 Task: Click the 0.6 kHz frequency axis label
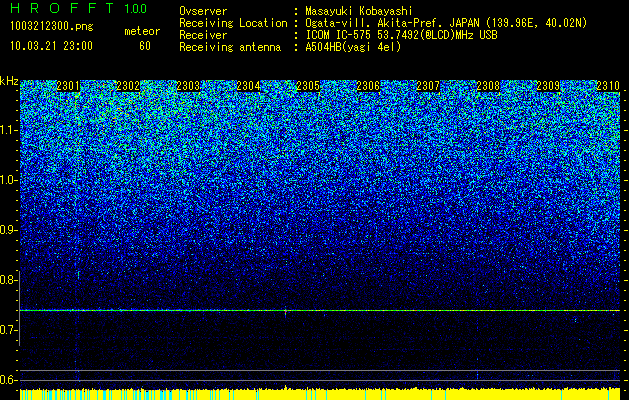8,380
